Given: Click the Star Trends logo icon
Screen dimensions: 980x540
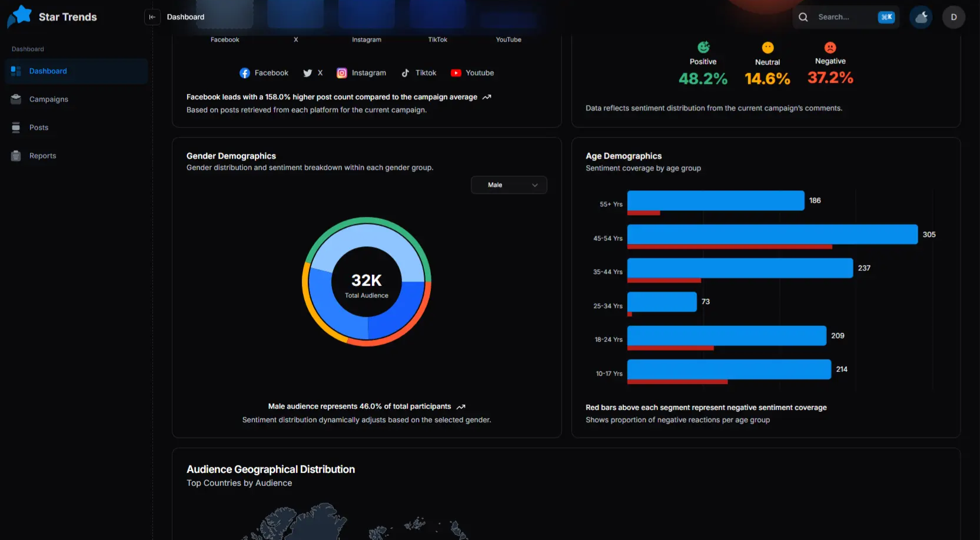Looking at the screenshot, I should click(20, 16).
